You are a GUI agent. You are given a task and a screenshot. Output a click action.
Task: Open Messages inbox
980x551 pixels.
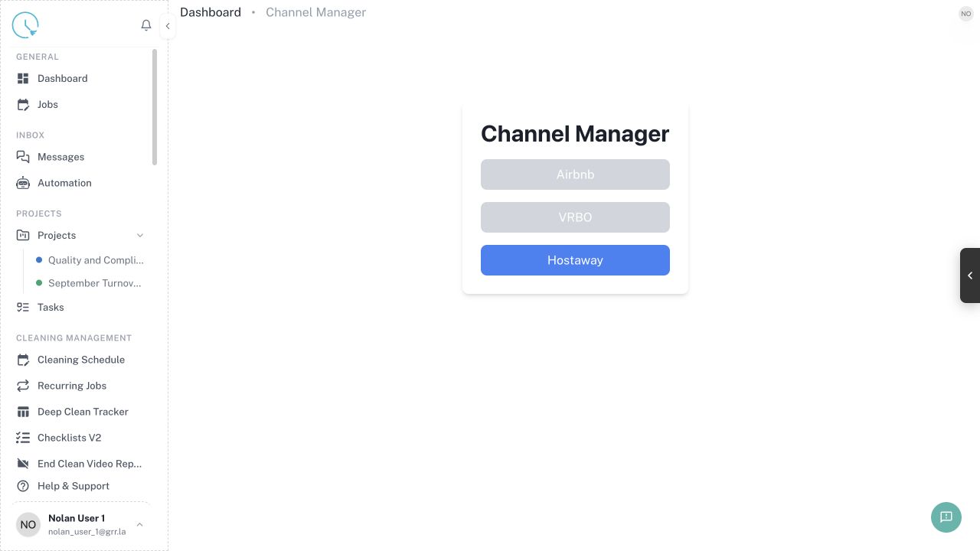point(60,157)
